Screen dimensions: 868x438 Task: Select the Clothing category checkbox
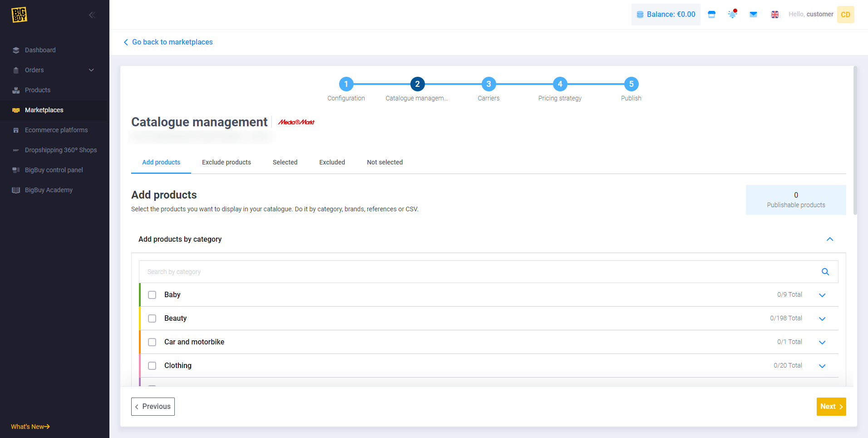pos(152,366)
